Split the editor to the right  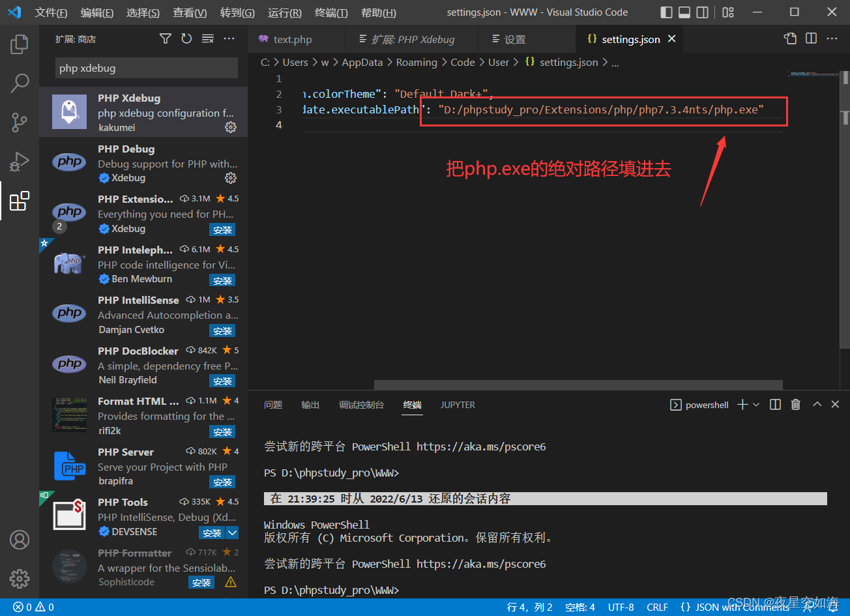click(x=811, y=39)
